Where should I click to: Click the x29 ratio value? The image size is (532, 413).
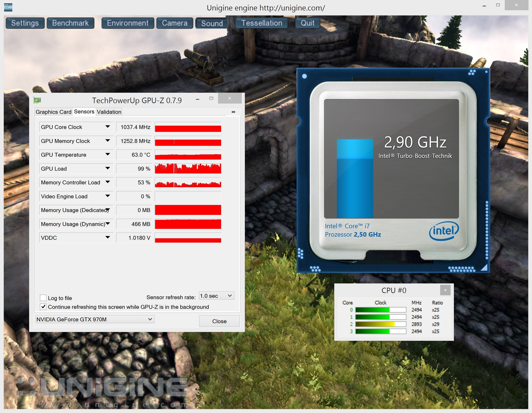tap(435, 324)
